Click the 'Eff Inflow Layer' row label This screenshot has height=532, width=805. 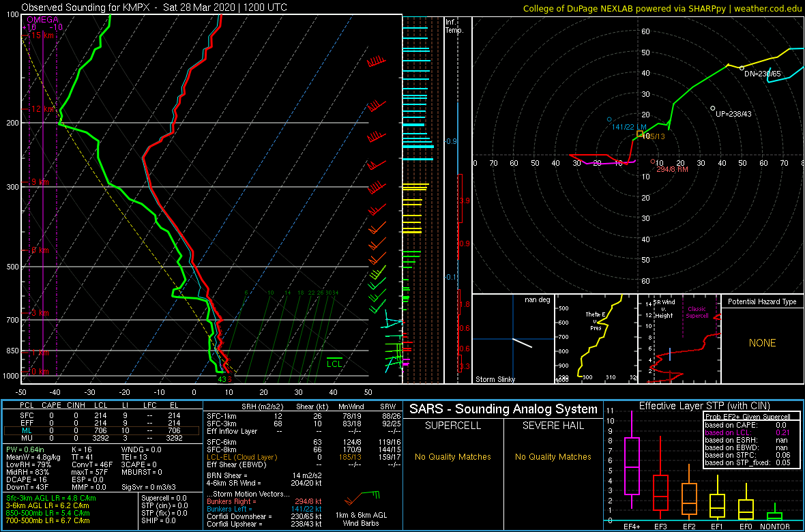tap(231, 431)
